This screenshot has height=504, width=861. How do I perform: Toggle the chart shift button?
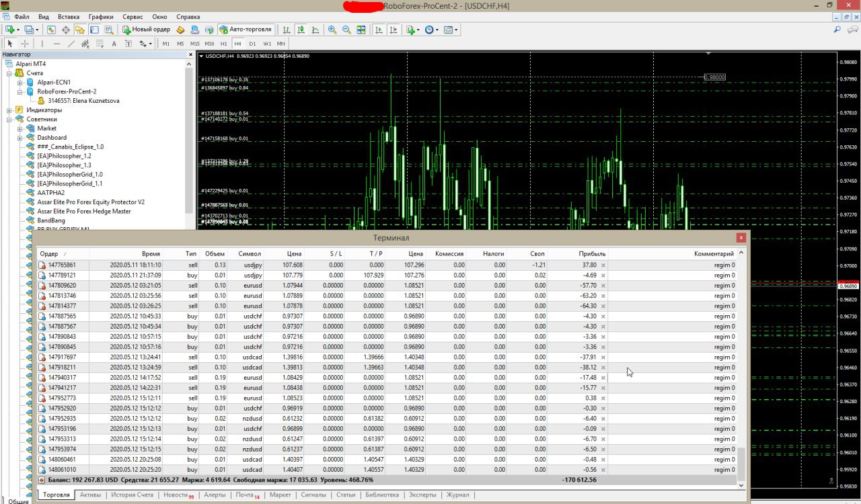394,30
